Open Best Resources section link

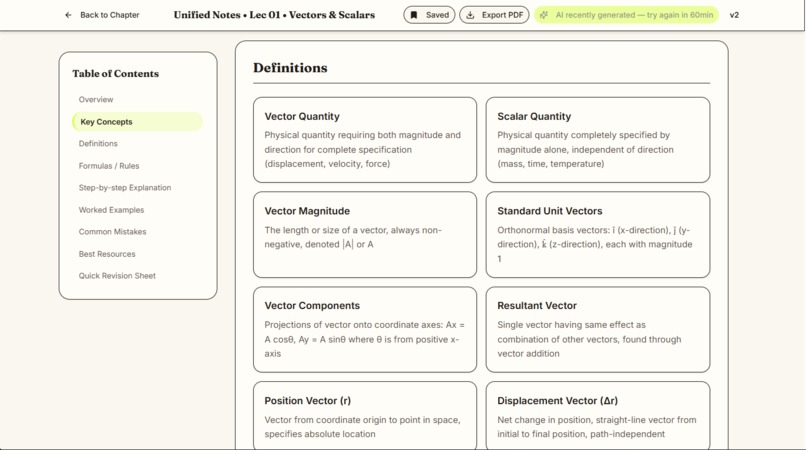(x=107, y=254)
